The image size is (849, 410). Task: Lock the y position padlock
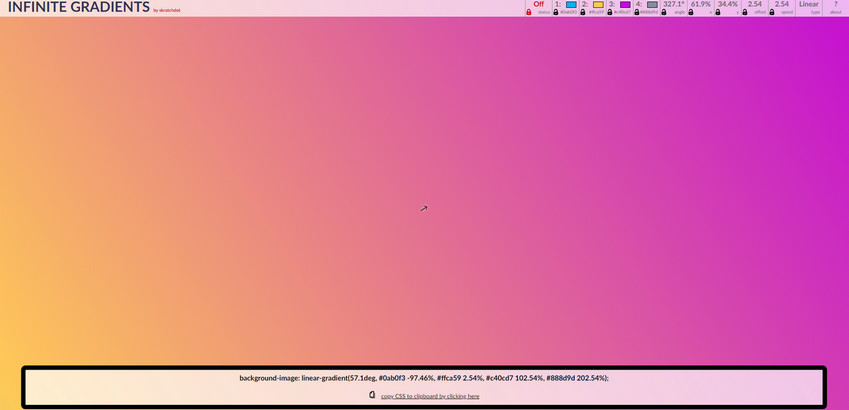point(718,12)
